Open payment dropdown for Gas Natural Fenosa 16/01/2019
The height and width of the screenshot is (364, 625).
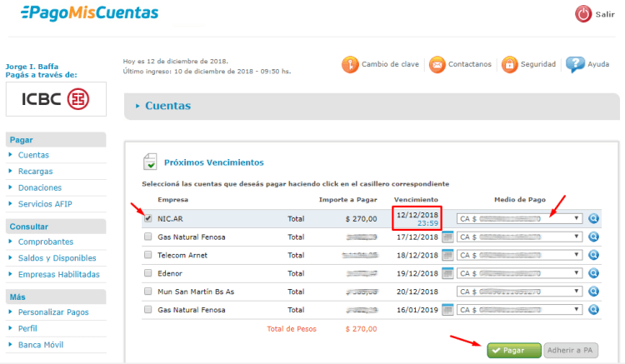tap(519, 310)
